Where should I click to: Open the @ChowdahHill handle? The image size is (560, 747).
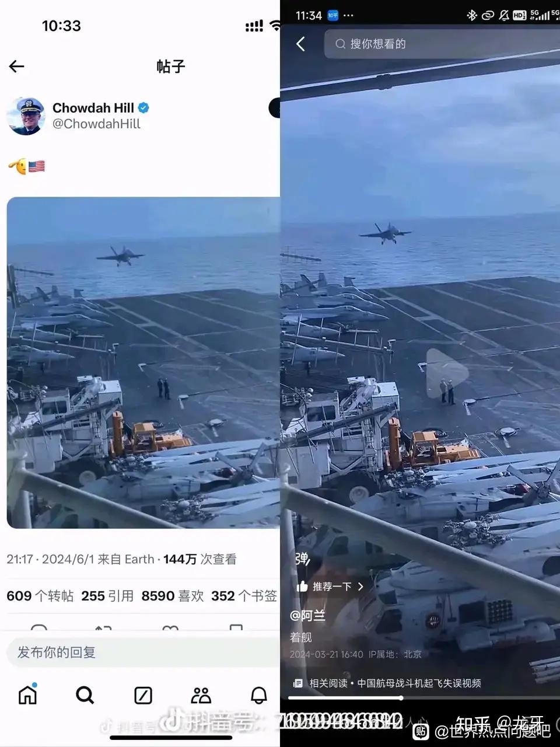(97, 124)
